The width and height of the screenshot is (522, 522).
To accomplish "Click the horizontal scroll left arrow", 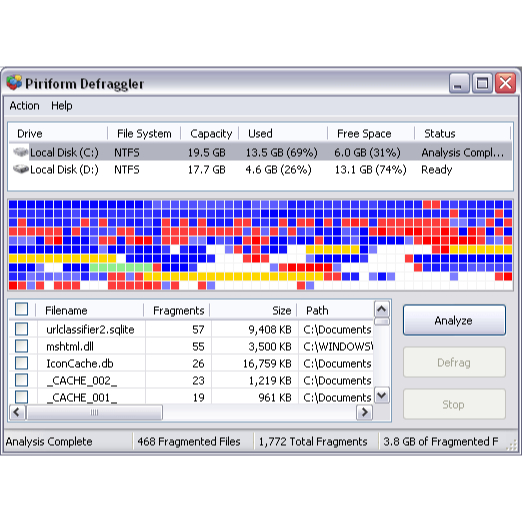I will point(17,413).
